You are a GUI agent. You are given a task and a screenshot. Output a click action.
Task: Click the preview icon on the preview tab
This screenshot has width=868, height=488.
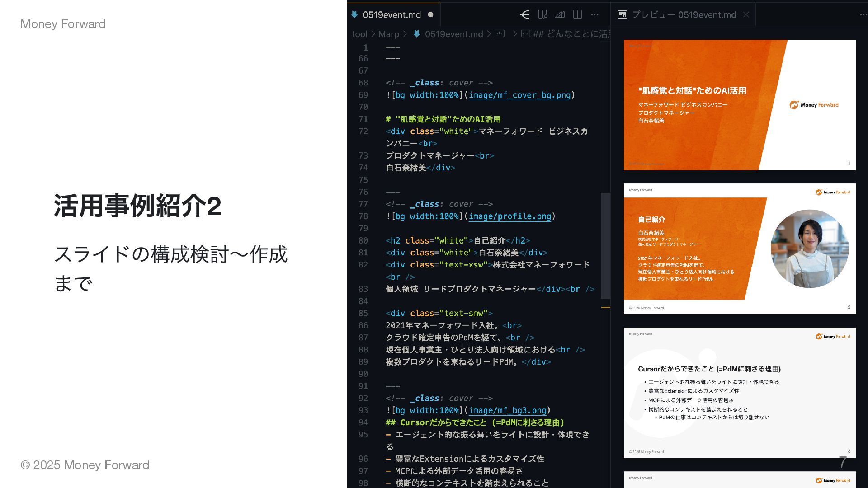(x=623, y=15)
